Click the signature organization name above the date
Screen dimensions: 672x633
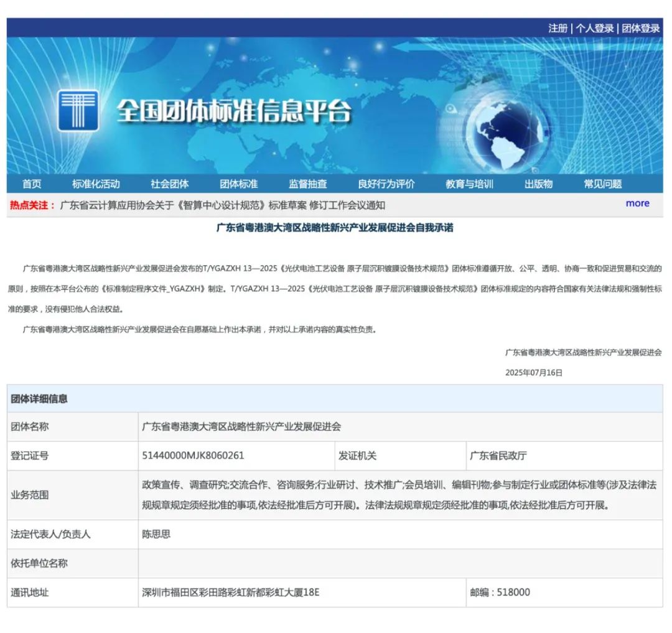tap(583, 352)
